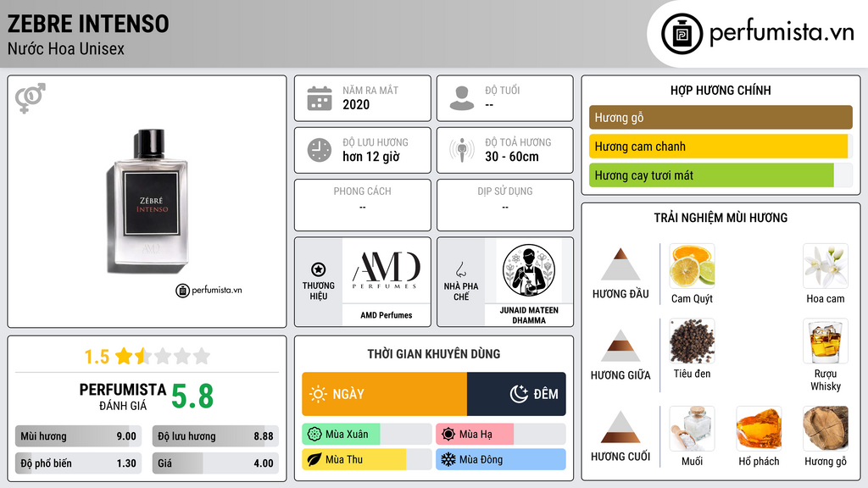Select the Rượu Whisky note image
The image size is (868, 488).
826,341
